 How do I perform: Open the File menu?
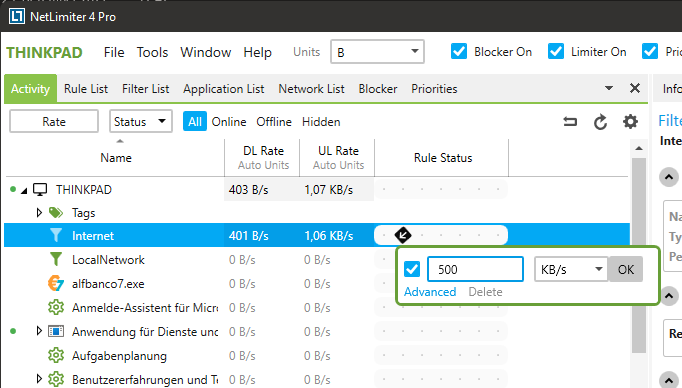point(114,52)
